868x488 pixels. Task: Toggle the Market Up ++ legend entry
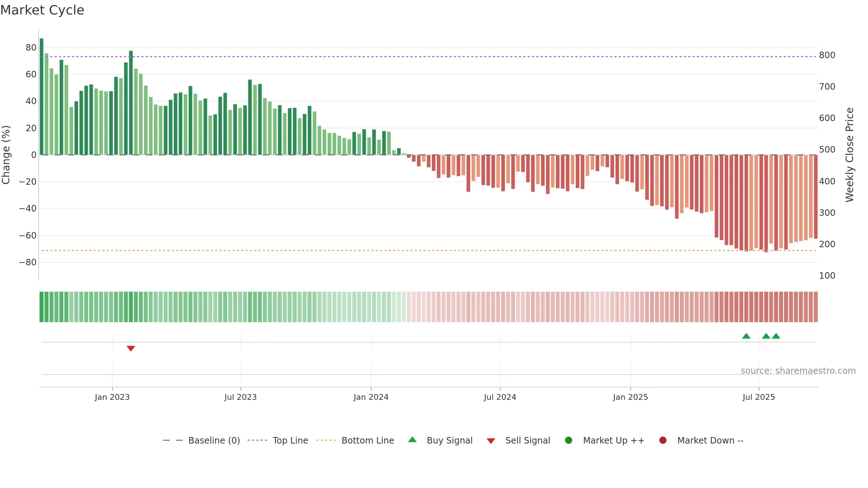[x=605, y=440]
